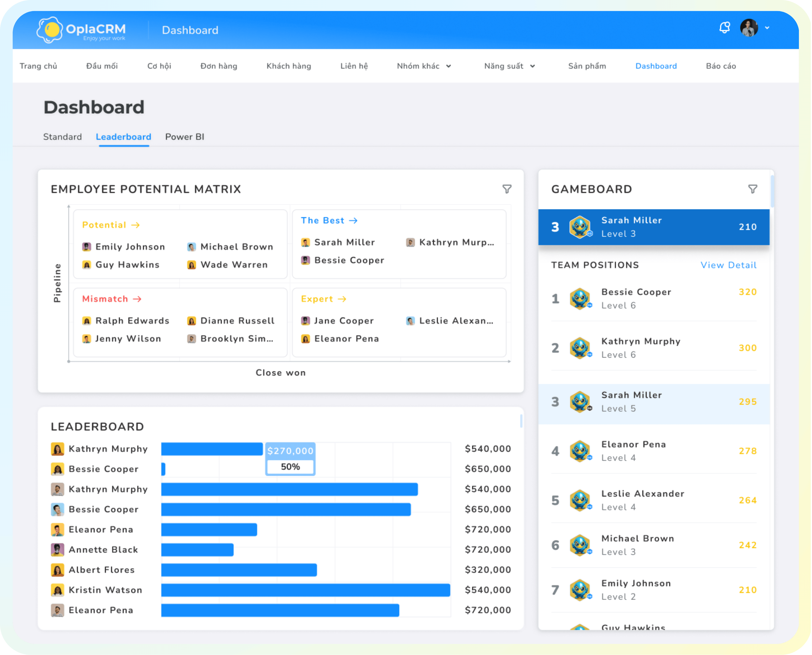Open the Mismatch quadrant arrow
Screen dimensions: 812x655
(x=137, y=299)
